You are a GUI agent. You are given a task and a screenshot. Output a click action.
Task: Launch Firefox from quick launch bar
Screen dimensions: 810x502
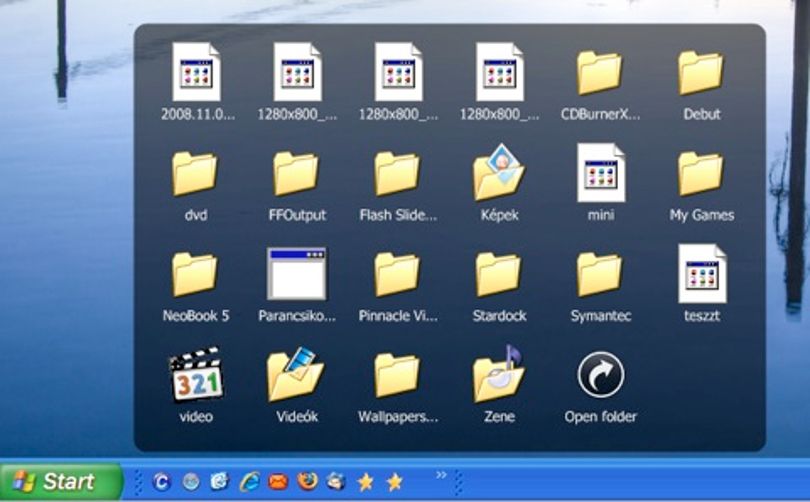tap(307, 482)
